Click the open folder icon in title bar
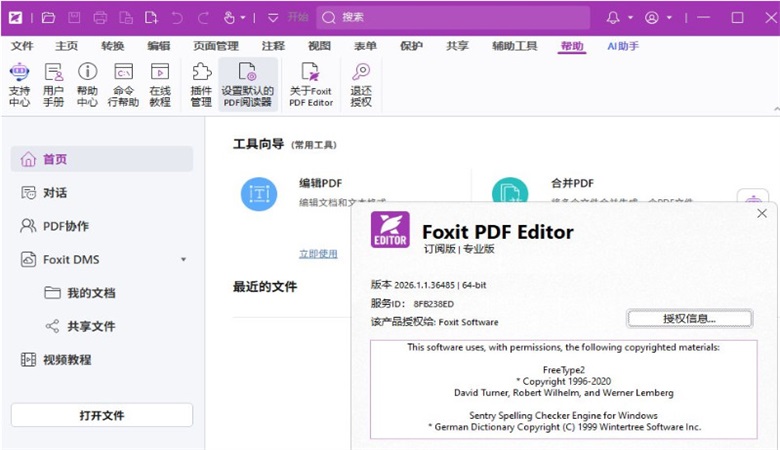780x450 pixels. 48,18
